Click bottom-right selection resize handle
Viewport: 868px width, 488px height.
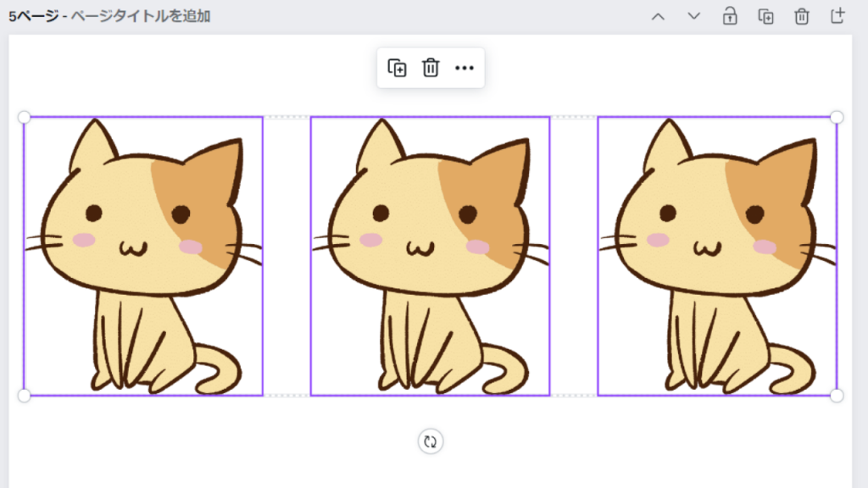point(837,396)
